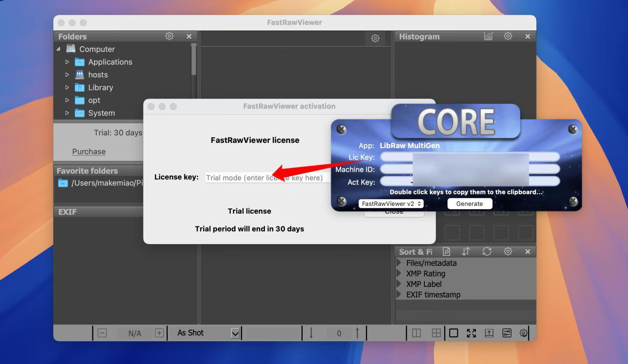Click the Histogram chart mode icon
Screen dimensions: 628x364
click(x=488, y=36)
